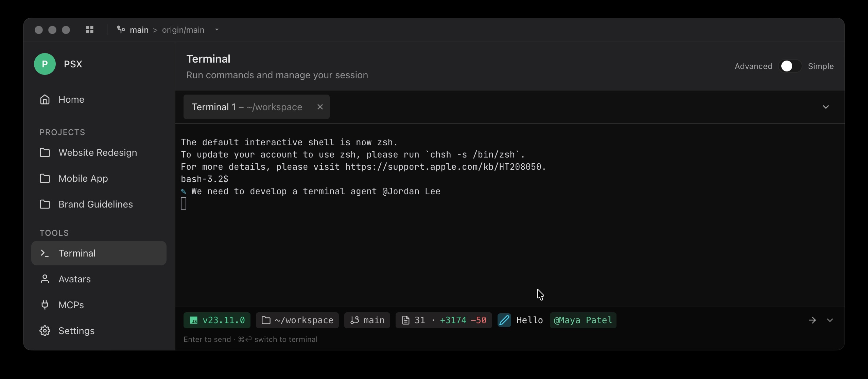Click the Hello text in message input
Viewport: 868px width, 379px height.
(530, 320)
